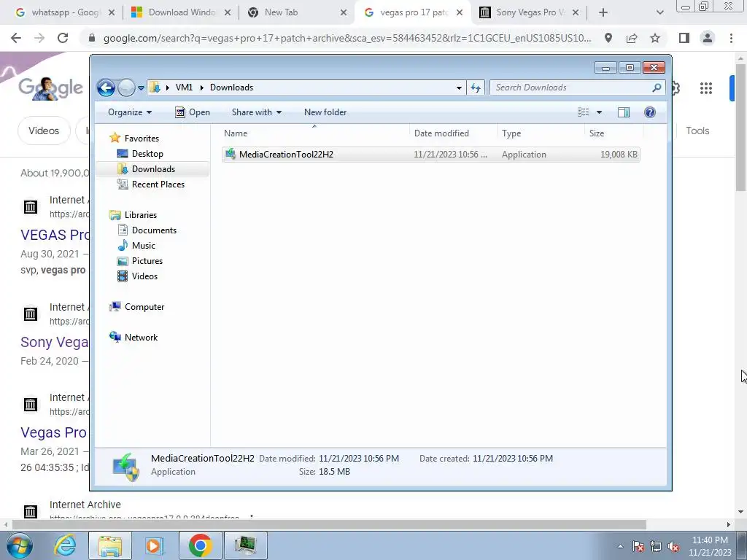The image size is (747, 560).
Task: Open the Google apps grid icon
Action: 705,88
